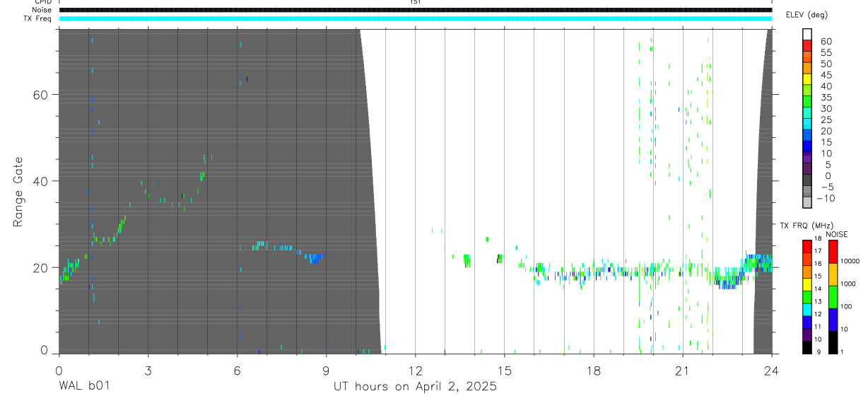Click the '151' CPID value
Screen dimensions: 868x401
click(416, 2)
